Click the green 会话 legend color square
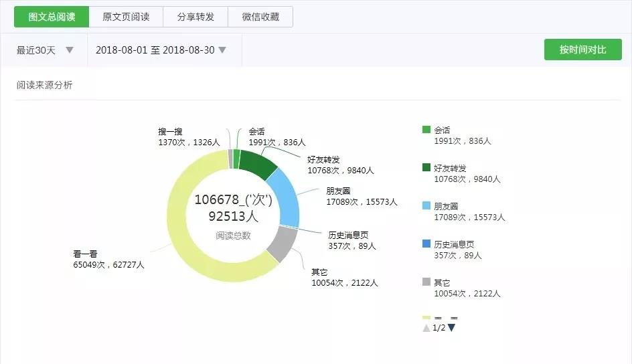This screenshot has height=364, width=632. (x=426, y=130)
